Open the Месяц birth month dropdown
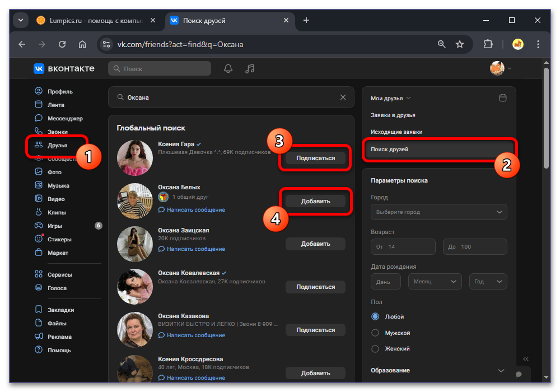The width and height of the screenshot is (560, 392). [x=435, y=281]
